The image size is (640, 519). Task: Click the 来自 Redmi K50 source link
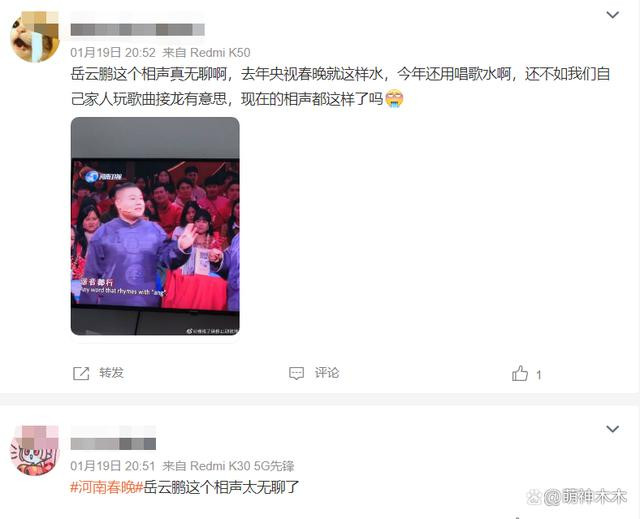tap(207, 53)
